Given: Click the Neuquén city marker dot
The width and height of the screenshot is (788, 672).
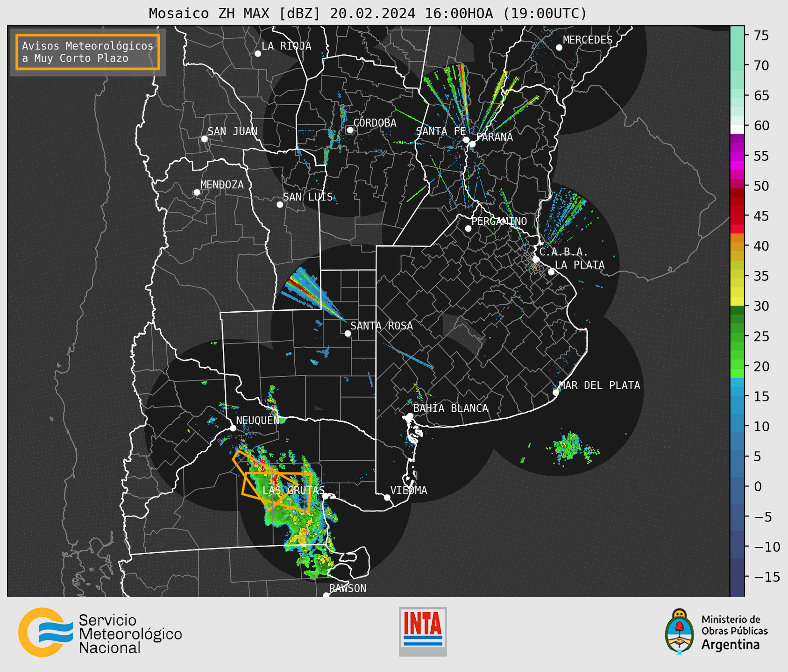Looking at the screenshot, I should [233, 428].
